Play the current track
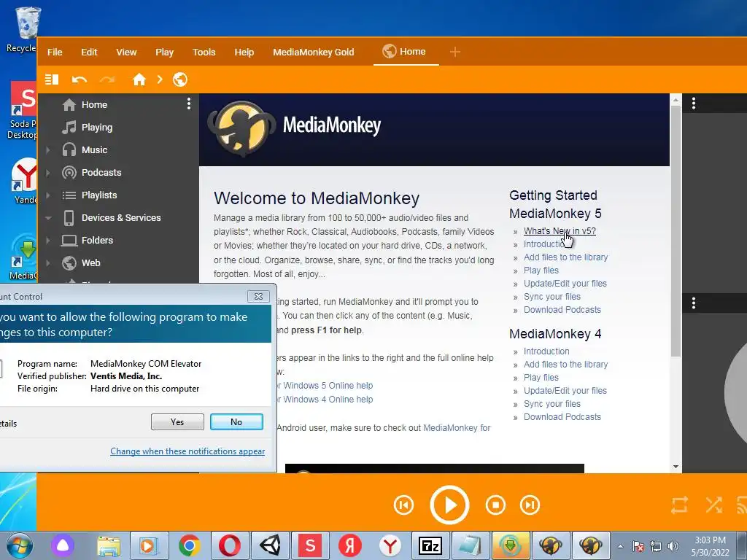The image size is (747, 560). click(449, 505)
